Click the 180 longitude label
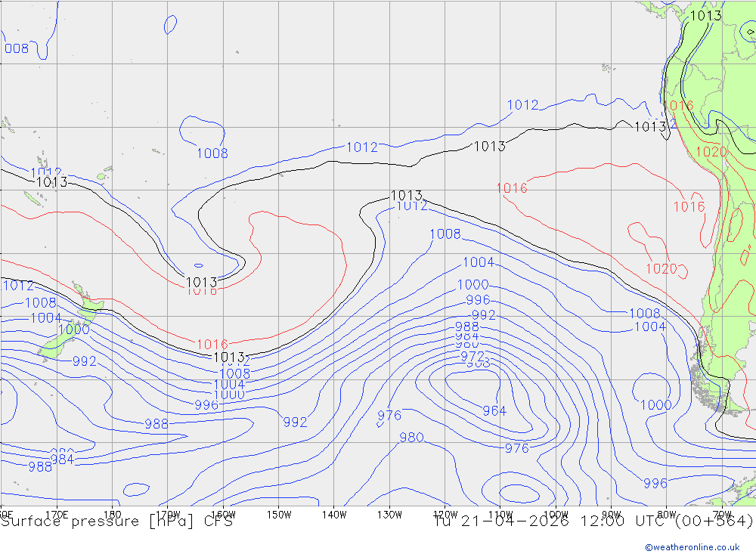The height and width of the screenshot is (554, 756). 113,515
